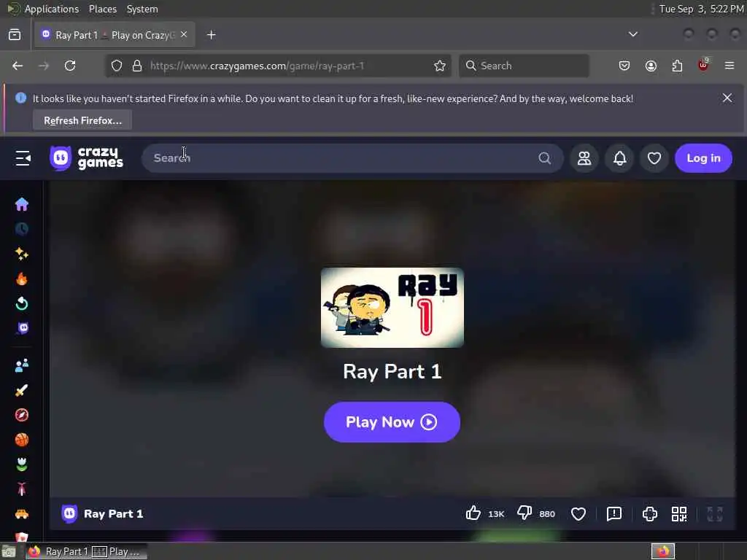Click the magnifier icon in CrazyGames search
Viewport: 747px width, 560px height.
pyautogui.click(x=544, y=158)
